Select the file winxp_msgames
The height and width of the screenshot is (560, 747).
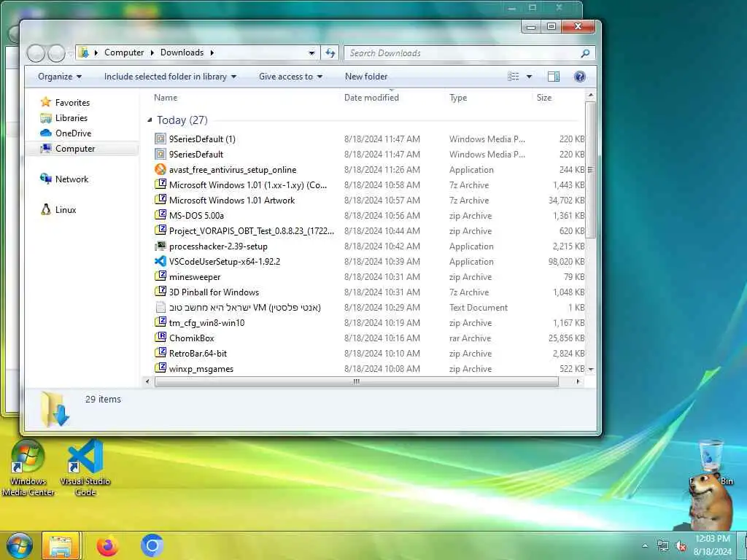point(201,369)
